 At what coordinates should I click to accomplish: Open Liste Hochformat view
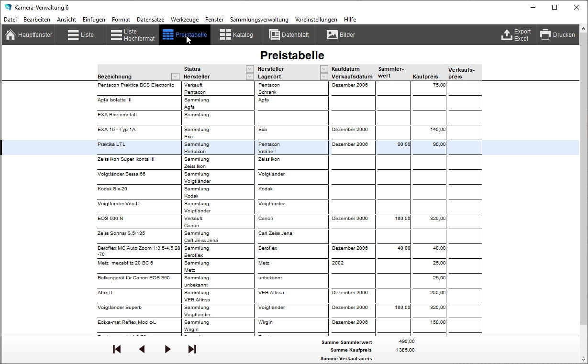133,35
